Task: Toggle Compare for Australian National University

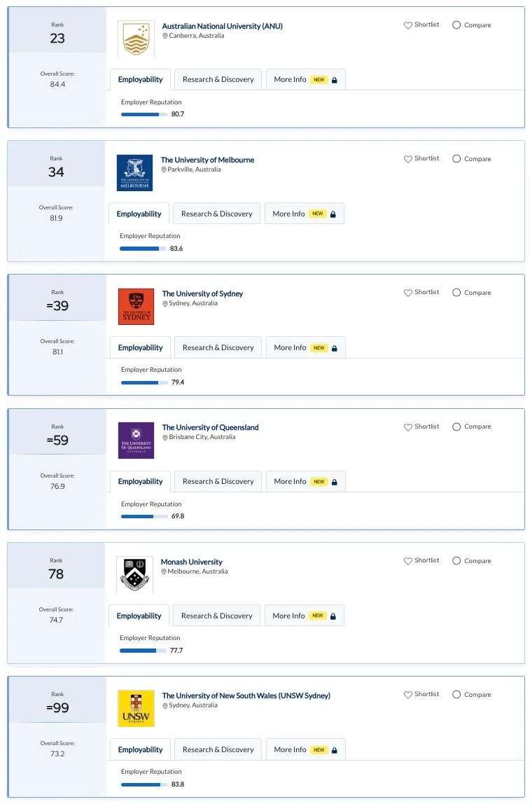Action: [456, 25]
